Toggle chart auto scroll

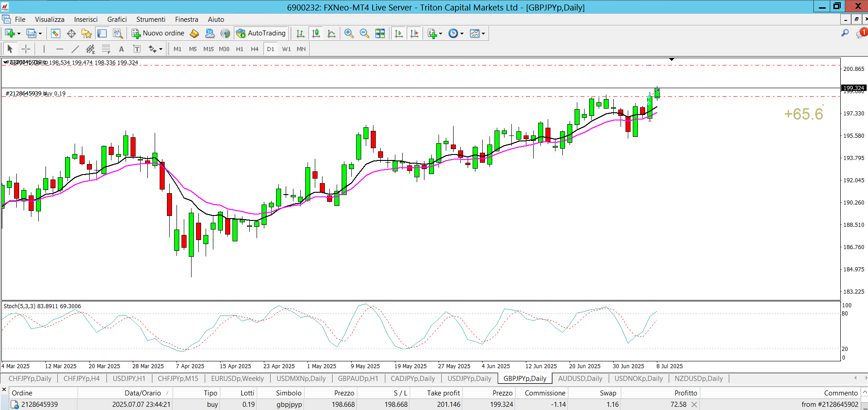399,33
